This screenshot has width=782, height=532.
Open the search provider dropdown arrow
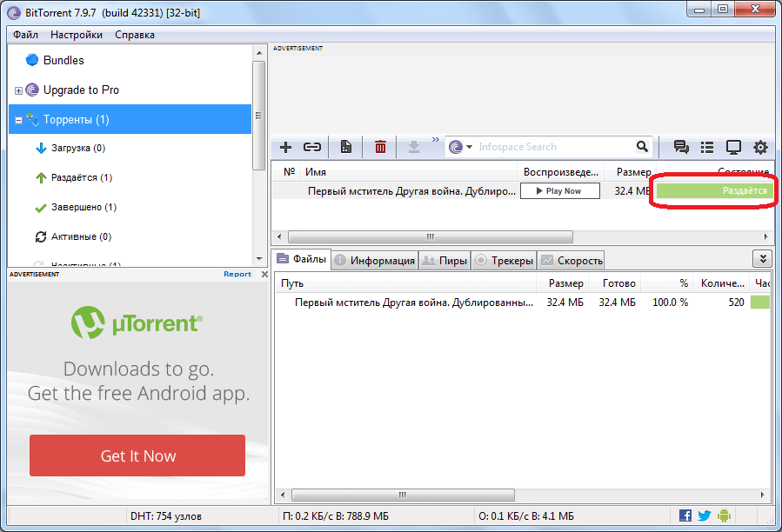tap(470, 147)
